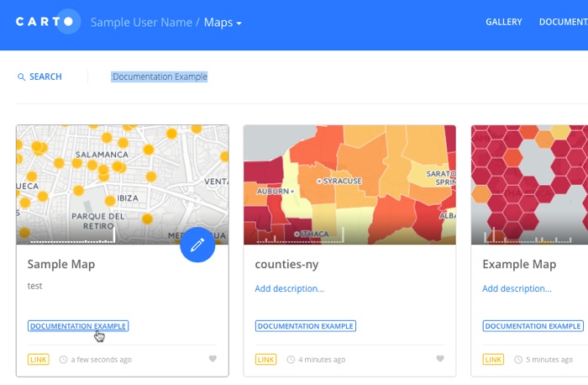This screenshot has width=588, height=385.
Task: Click clock icon on Sample Map card
Action: tap(63, 360)
